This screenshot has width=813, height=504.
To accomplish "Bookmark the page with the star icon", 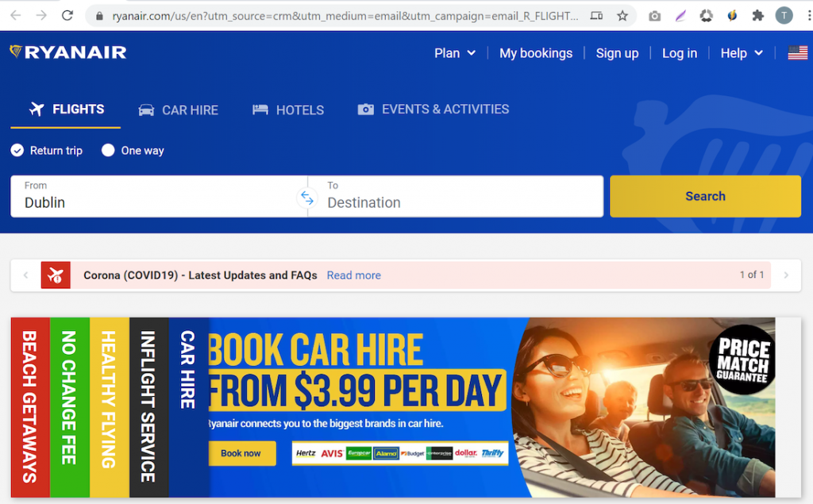I will (x=623, y=15).
